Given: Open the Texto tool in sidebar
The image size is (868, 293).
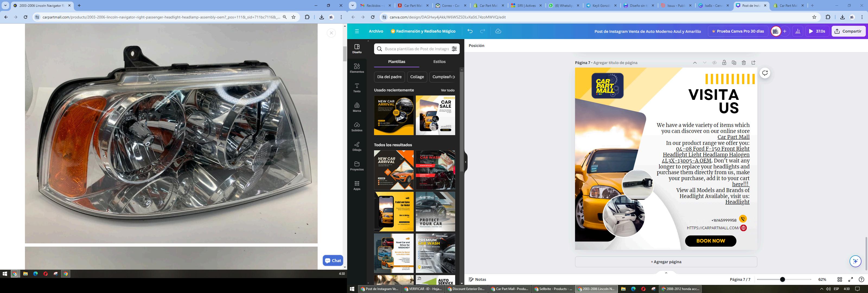Looking at the screenshot, I should pyautogui.click(x=357, y=88).
